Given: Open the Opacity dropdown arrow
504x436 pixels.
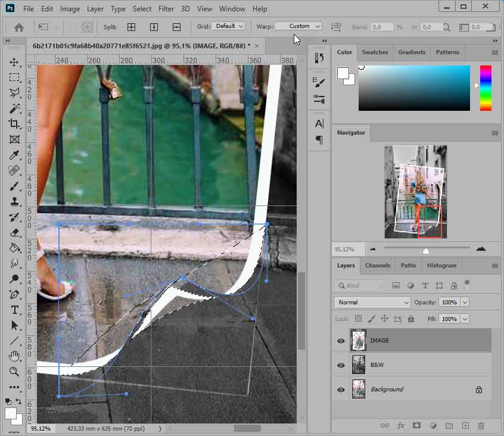Looking at the screenshot, I should coord(465,303).
